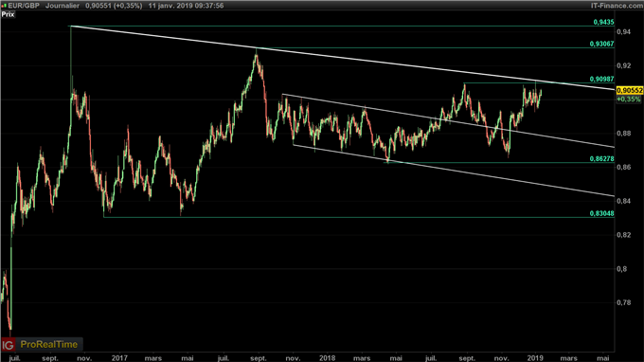Click the ProRealTime logo text
The image size is (644, 362).
[49, 344]
